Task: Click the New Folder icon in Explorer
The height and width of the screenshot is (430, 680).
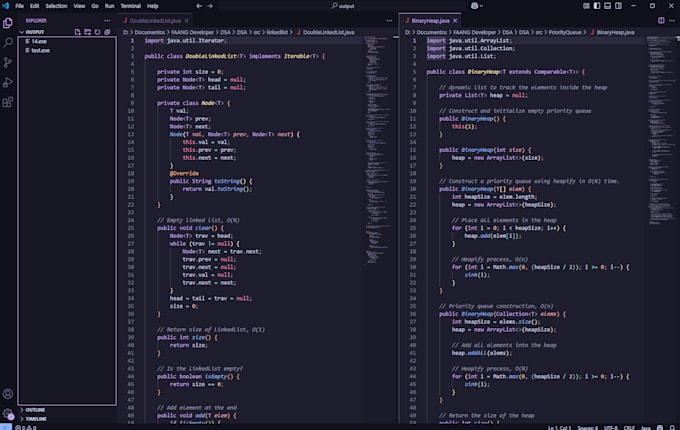Action: pos(88,32)
